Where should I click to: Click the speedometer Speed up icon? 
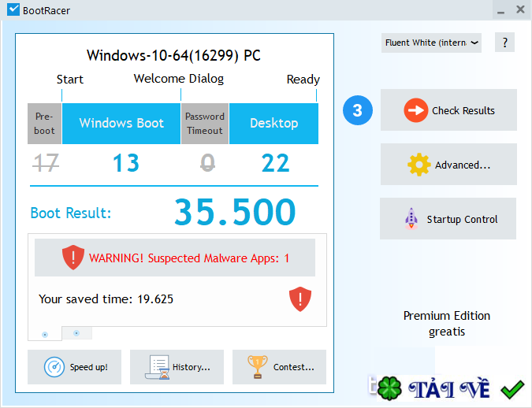[54, 367]
